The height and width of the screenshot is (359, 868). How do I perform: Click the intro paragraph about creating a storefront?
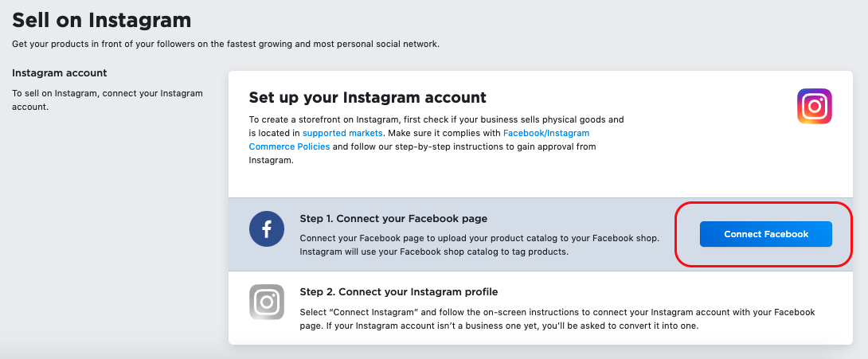(436, 140)
